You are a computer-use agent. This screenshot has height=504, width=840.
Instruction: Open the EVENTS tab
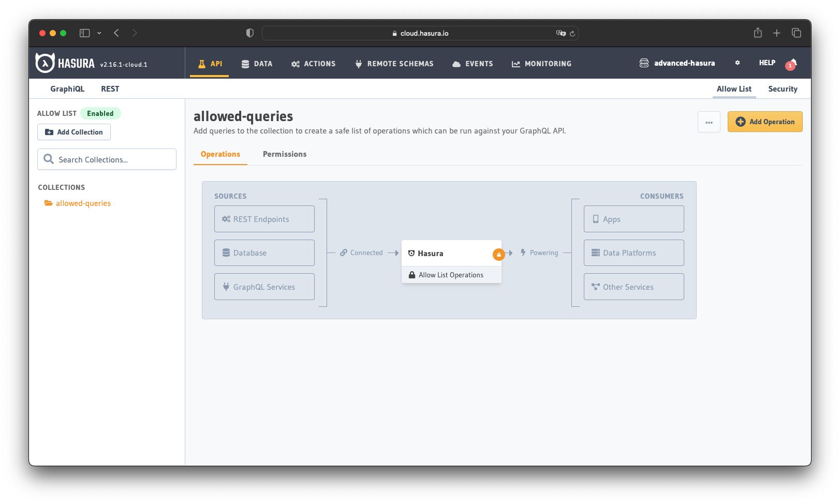pyautogui.click(x=473, y=64)
